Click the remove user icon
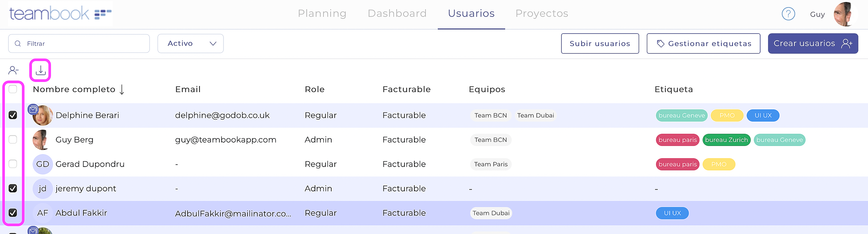This screenshot has height=234, width=868. (x=13, y=70)
